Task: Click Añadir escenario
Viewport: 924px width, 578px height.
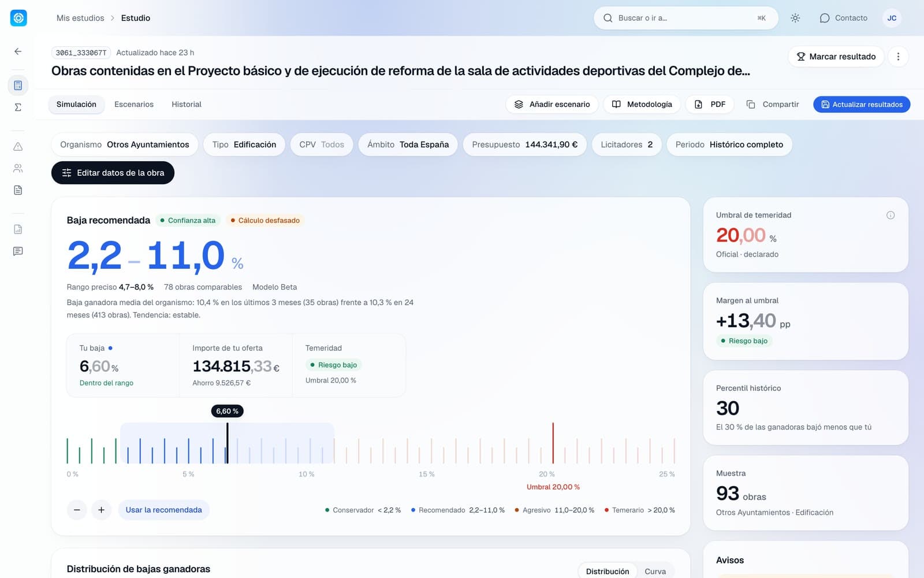Action: [x=552, y=105]
